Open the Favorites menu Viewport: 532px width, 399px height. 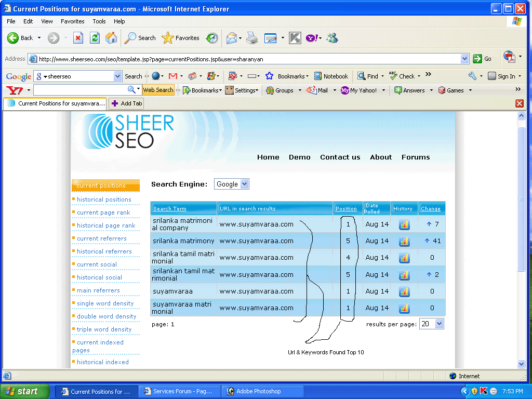[x=73, y=21]
